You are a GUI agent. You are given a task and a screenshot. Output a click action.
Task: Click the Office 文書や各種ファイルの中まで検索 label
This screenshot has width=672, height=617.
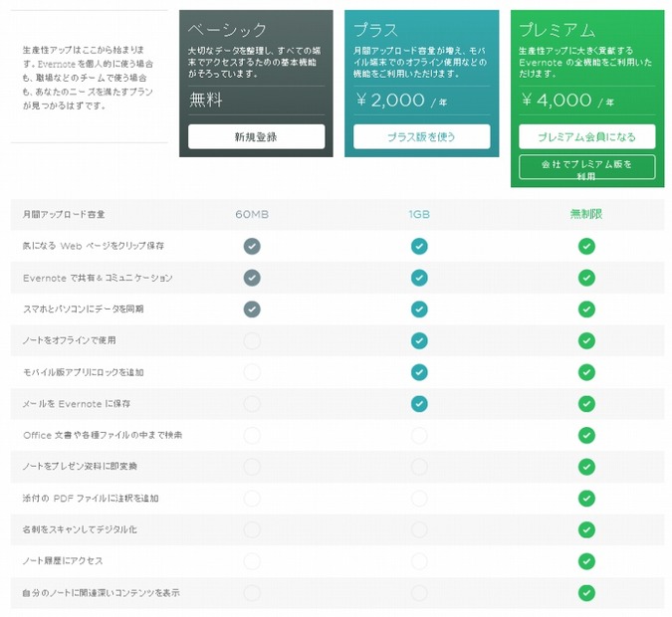tap(103, 435)
